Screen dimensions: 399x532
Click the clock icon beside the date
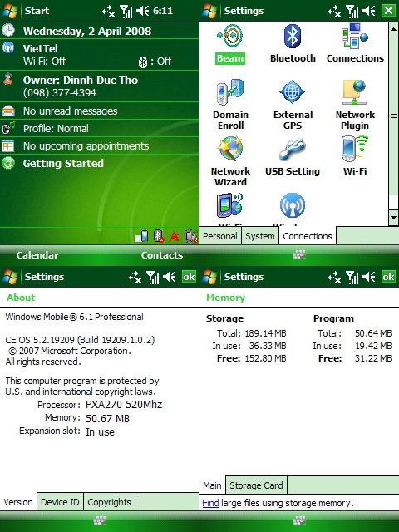[8, 30]
